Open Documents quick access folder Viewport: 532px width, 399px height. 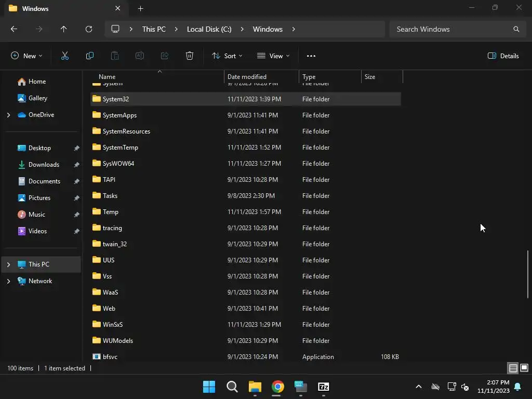pos(44,181)
